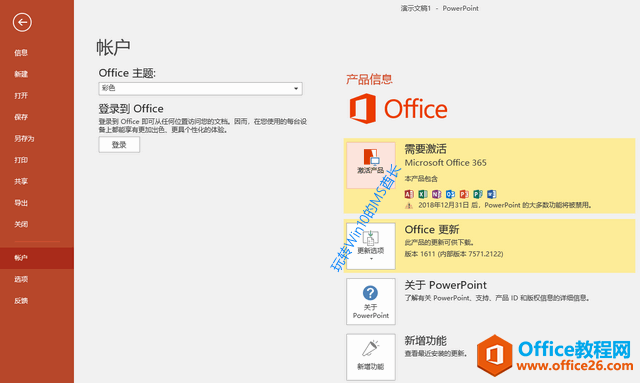Screen dimensions: 640x383
Task: Click the Excel app icon
Action: pyautogui.click(x=423, y=194)
